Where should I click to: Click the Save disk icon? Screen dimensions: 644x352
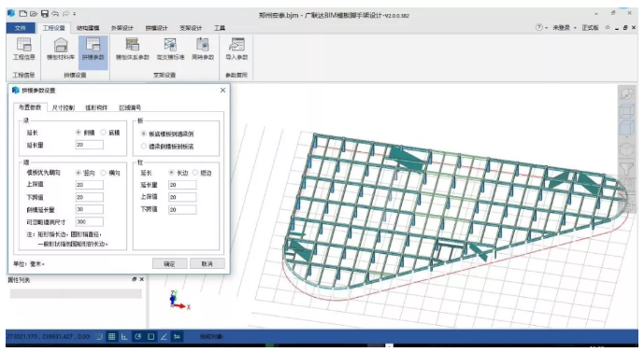[x=44, y=13]
